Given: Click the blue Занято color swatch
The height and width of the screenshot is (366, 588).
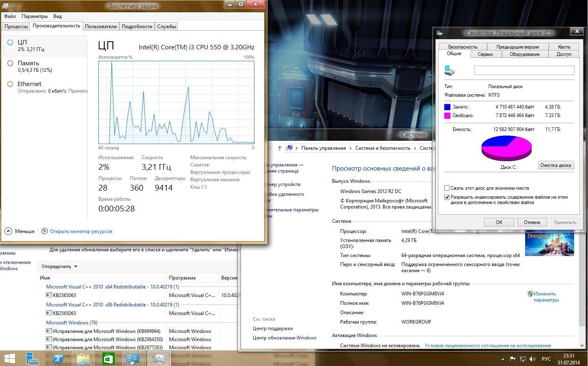Looking at the screenshot, I should pos(447,107).
